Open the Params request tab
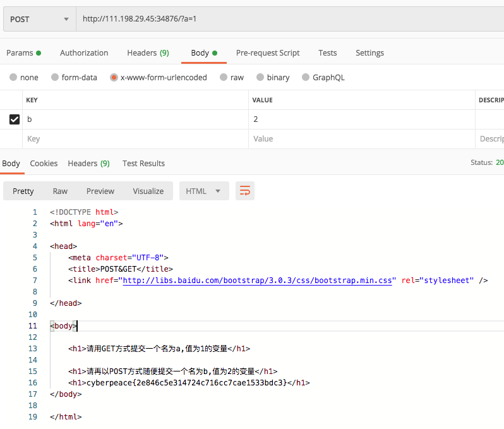 point(24,52)
